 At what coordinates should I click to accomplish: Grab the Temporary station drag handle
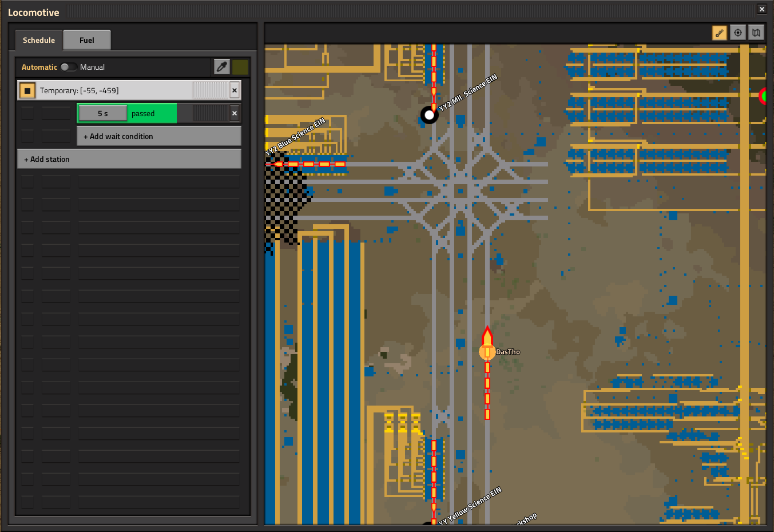coord(211,90)
